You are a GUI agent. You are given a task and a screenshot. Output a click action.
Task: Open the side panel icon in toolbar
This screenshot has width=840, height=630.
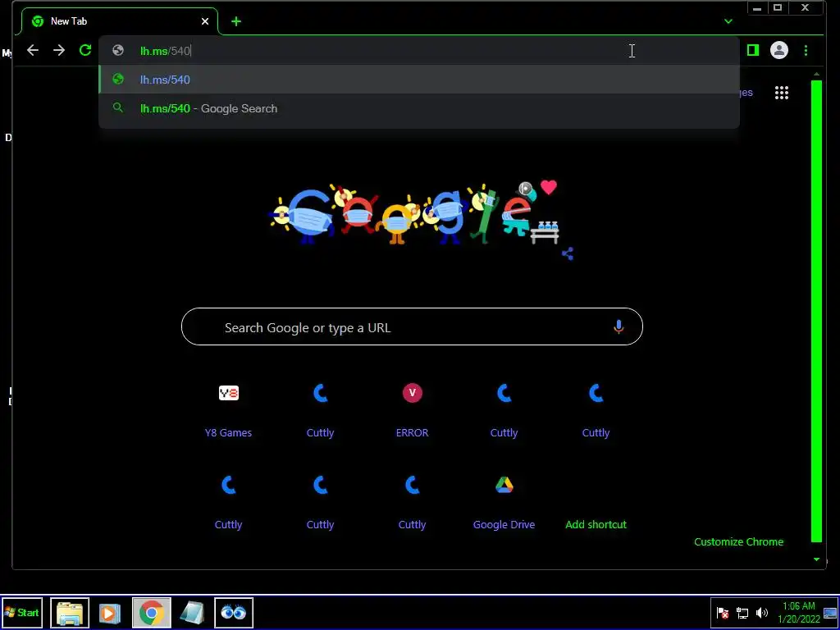753,50
